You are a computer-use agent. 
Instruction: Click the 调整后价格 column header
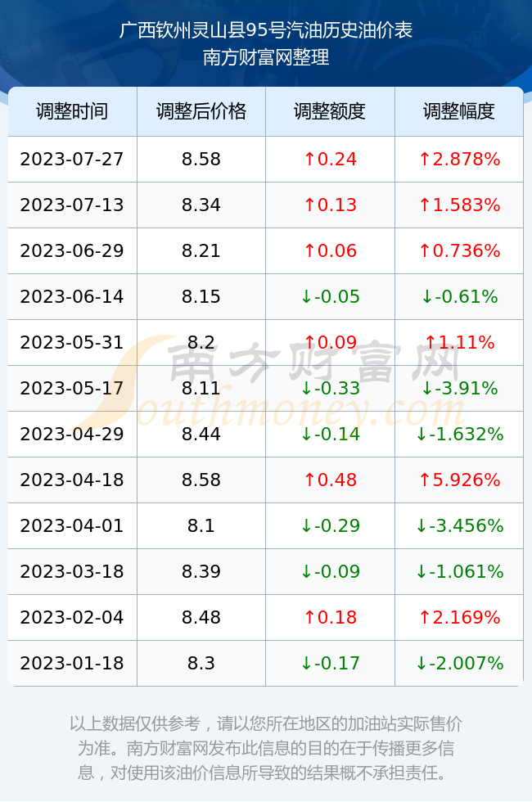[201, 111]
